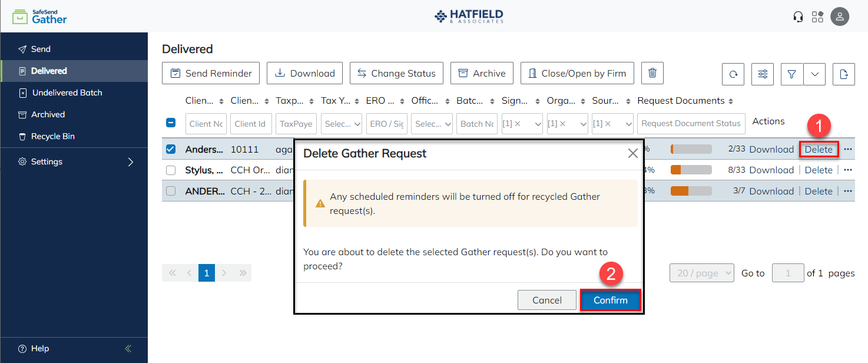Cancel the Delete Gather Request dialog
Image resolution: width=868 pixels, height=363 pixels.
pyautogui.click(x=546, y=300)
